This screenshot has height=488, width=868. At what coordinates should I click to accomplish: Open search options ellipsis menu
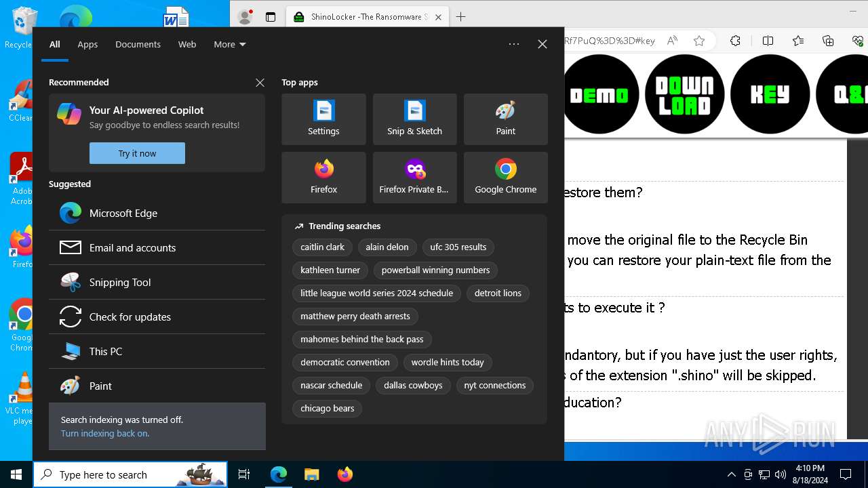[x=514, y=44]
